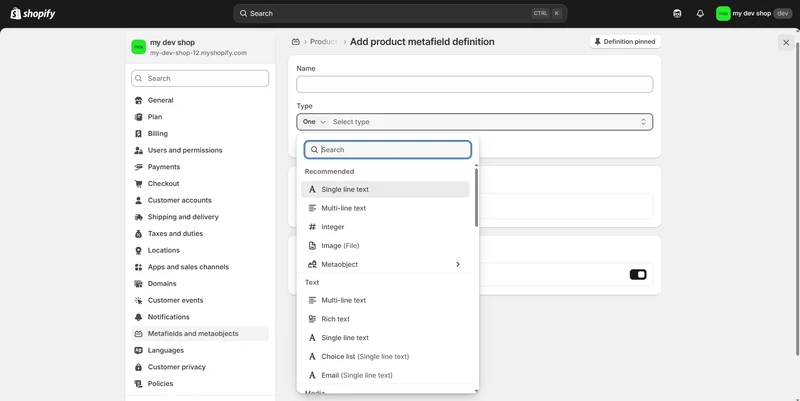
Task: Click the my dev shop store header
Action: tap(200, 47)
